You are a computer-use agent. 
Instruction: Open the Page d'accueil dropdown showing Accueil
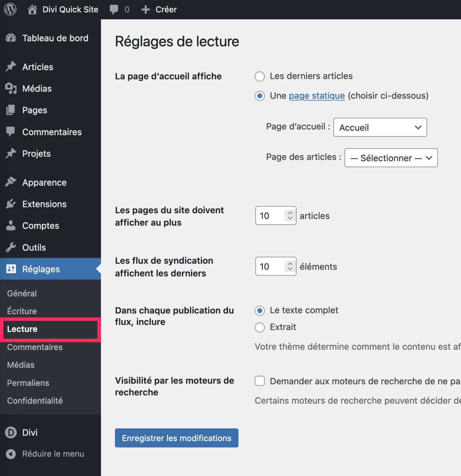click(x=380, y=127)
